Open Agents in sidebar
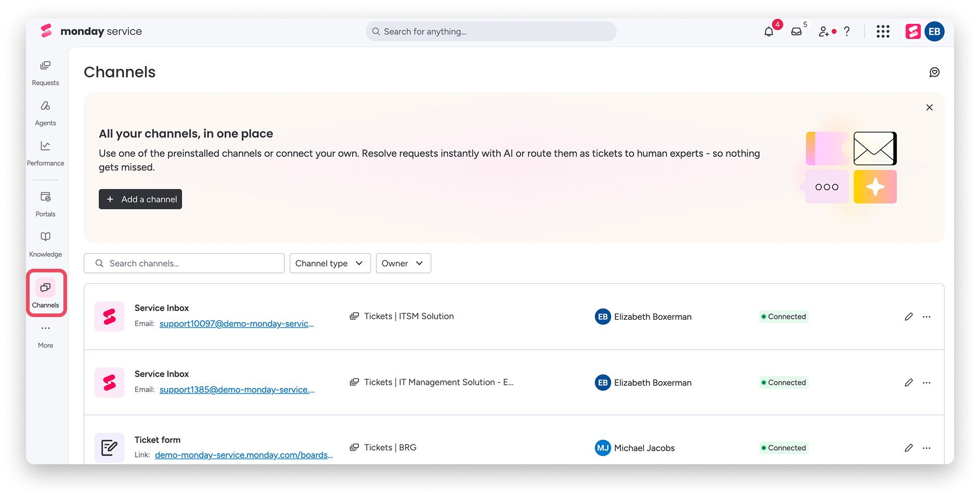The height and width of the screenshot is (498, 980). [46, 113]
